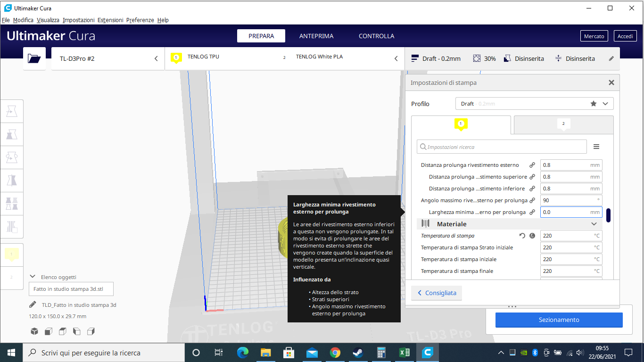The image size is (644, 362).
Task: Select TENLOG White PLA extruder 2 material
Action: (319, 57)
